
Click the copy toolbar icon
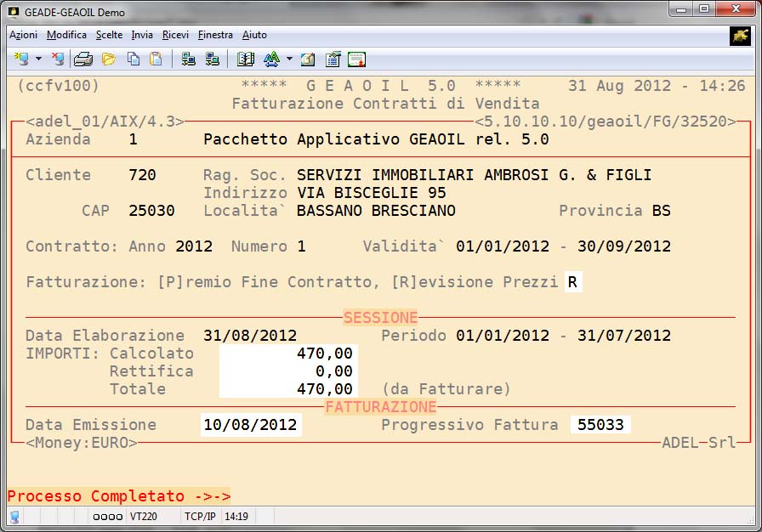point(134,59)
